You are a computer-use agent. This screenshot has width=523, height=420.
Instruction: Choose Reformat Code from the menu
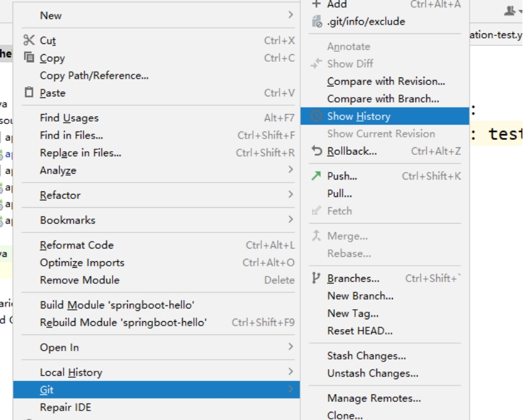77,245
